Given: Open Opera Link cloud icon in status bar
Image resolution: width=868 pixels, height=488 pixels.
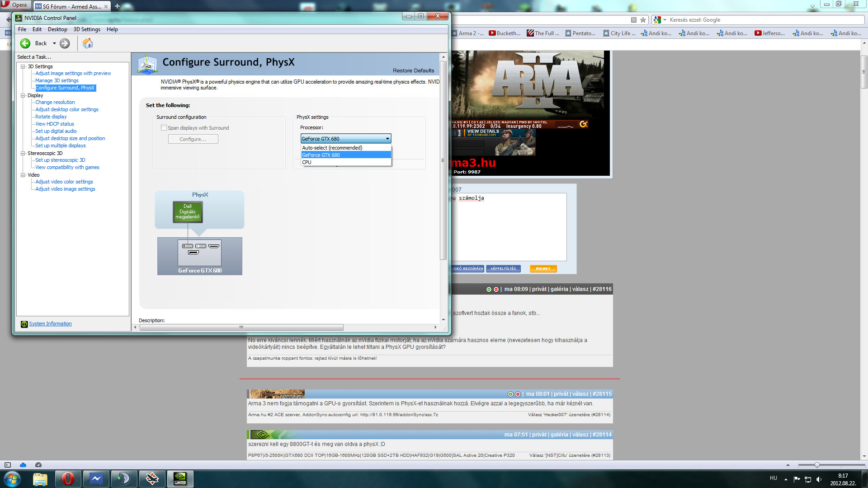Looking at the screenshot, I should point(23,465).
